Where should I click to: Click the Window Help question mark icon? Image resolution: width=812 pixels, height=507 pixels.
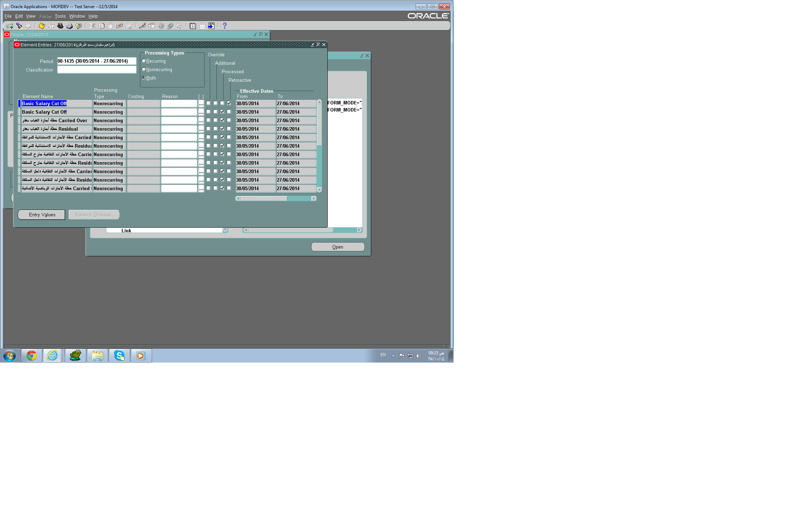[224, 26]
